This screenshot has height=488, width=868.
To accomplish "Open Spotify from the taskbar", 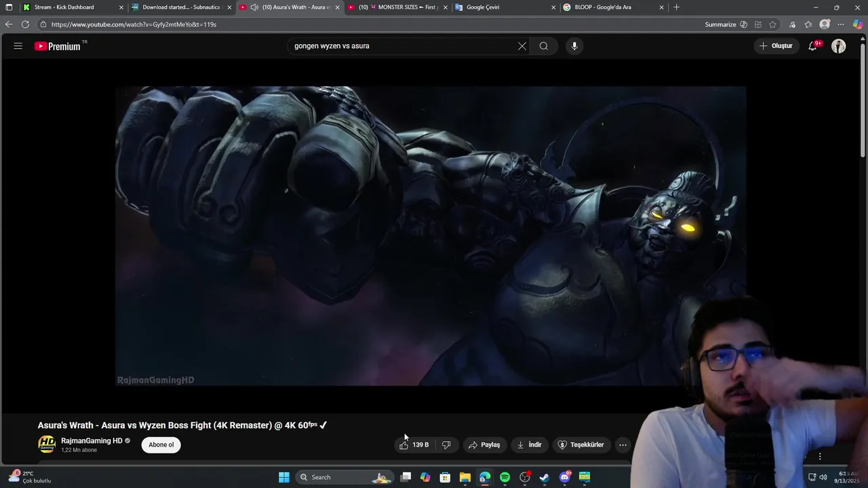I will click(x=505, y=477).
